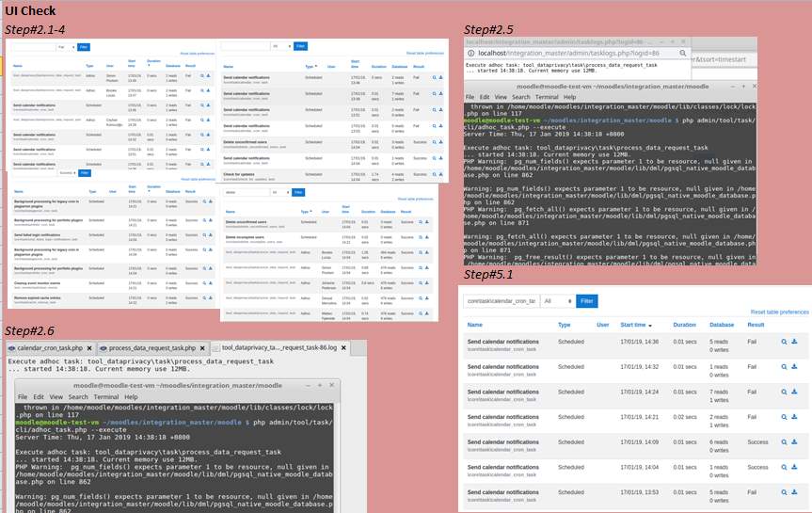Image resolution: width=812 pixels, height=513 pixels.
Task: Open the All result dropdown in Step#5.1 panel
Action: [558, 301]
